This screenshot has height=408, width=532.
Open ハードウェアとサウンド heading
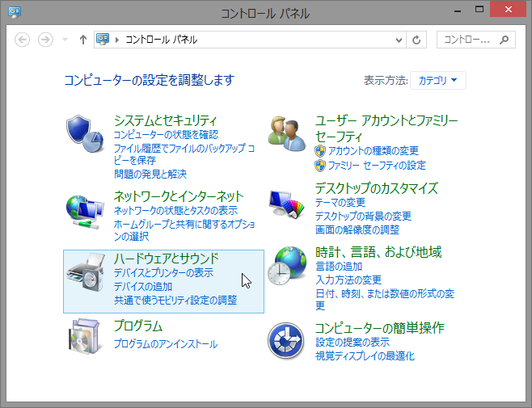click(167, 259)
